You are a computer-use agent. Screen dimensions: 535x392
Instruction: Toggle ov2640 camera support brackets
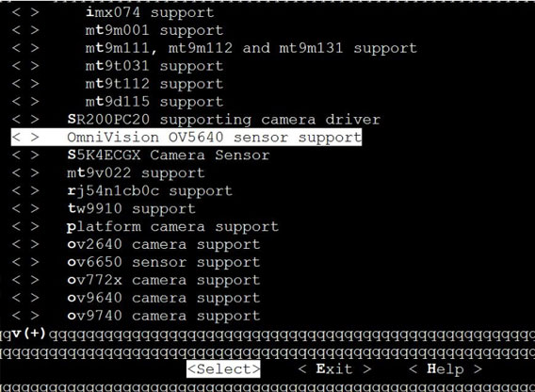point(25,244)
